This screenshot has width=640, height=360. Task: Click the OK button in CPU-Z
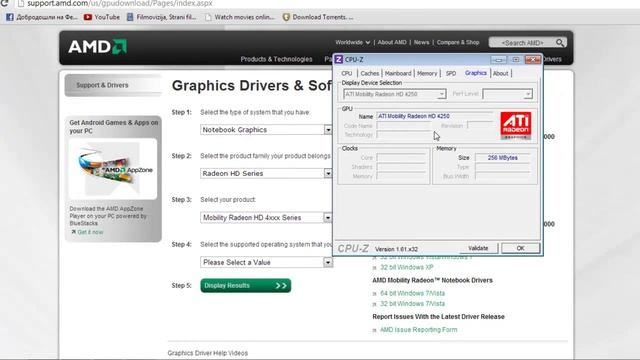tap(520, 248)
